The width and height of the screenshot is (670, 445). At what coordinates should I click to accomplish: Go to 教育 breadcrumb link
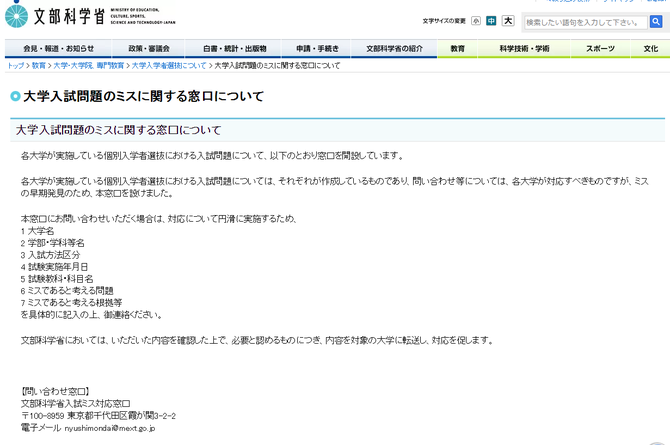[x=38, y=66]
